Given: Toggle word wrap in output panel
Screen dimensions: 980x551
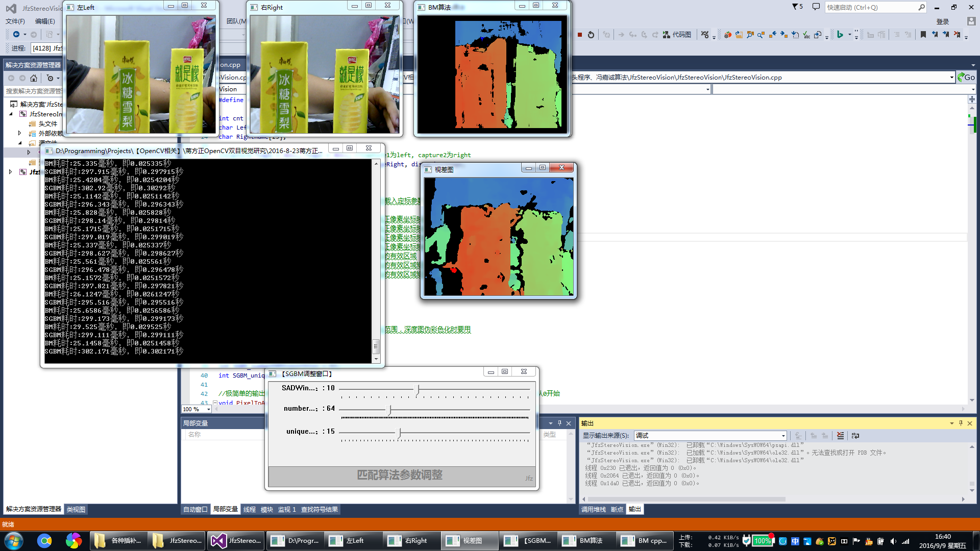Looking at the screenshot, I should [x=855, y=436].
